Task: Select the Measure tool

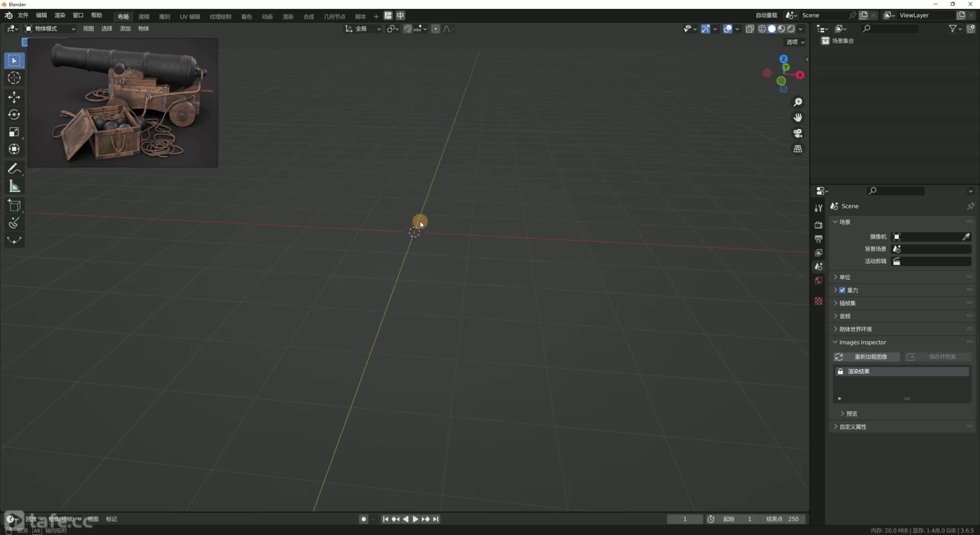Action: [14, 186]
